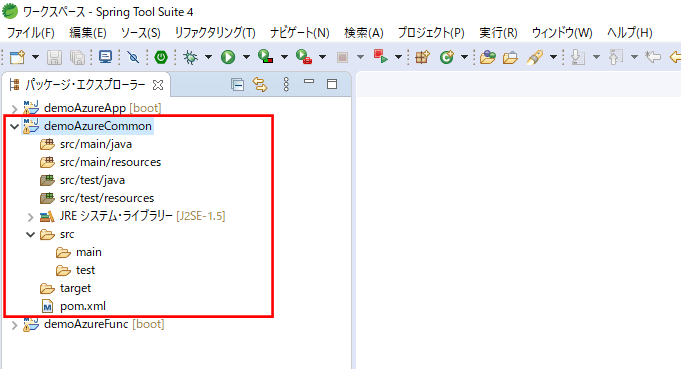
Task: Open the ウィンドウ(W) menu
Action: 562,33
